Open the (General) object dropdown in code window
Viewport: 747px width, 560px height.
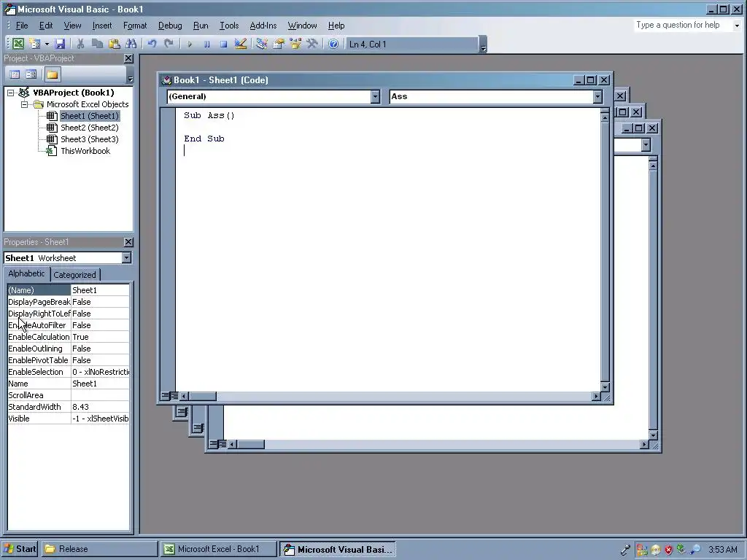click(x=375, y=97)
